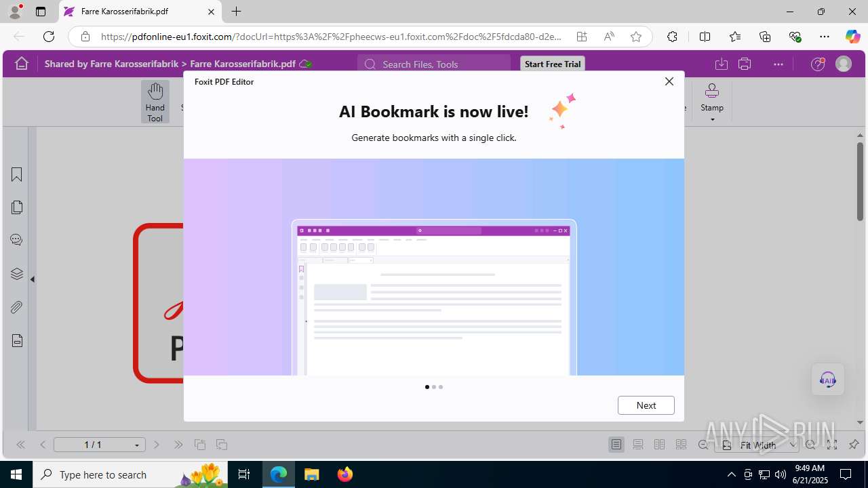Pin the bottom toolbar
Viewport: 868px width, 488px height.
pyautogui.click(x=854, y=445)
